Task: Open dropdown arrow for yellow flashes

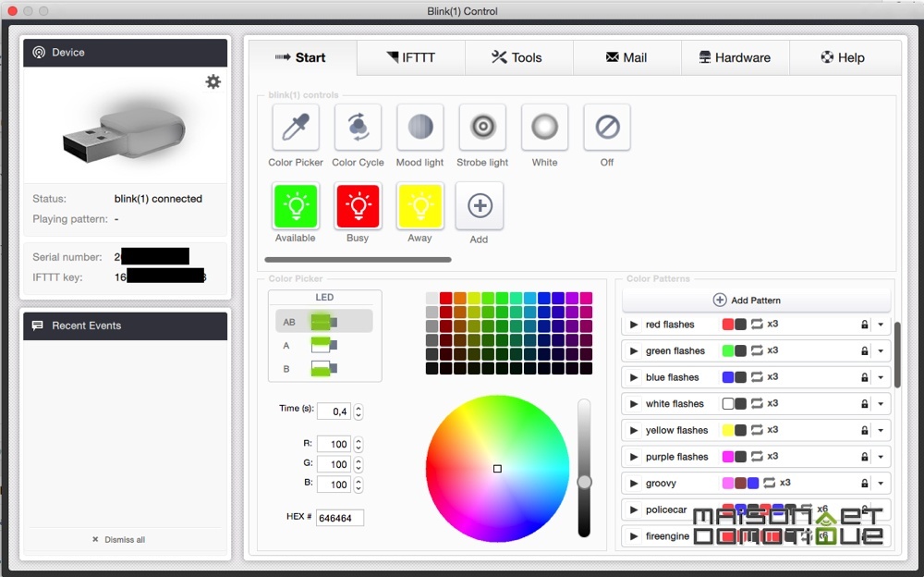Action: tap(881, 431)
